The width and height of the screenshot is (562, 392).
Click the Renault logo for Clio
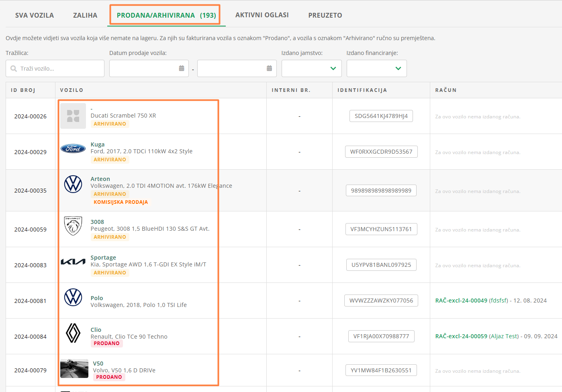tap(73, 333)
